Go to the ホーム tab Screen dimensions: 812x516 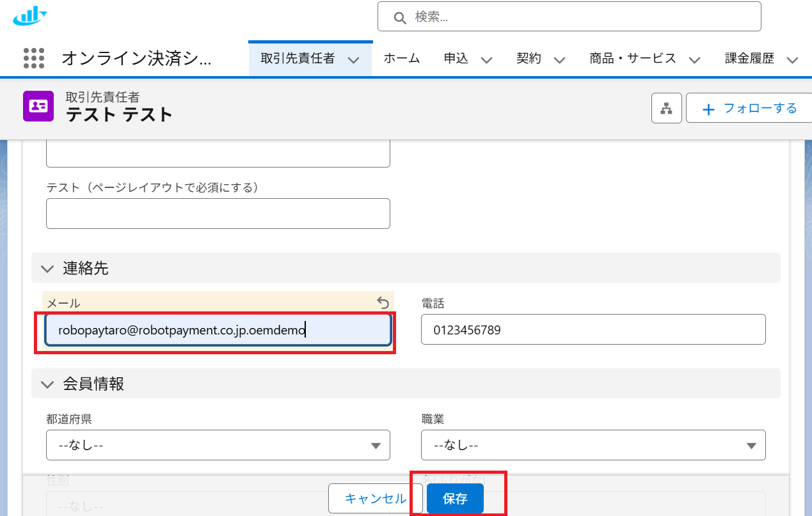point(401,59)
